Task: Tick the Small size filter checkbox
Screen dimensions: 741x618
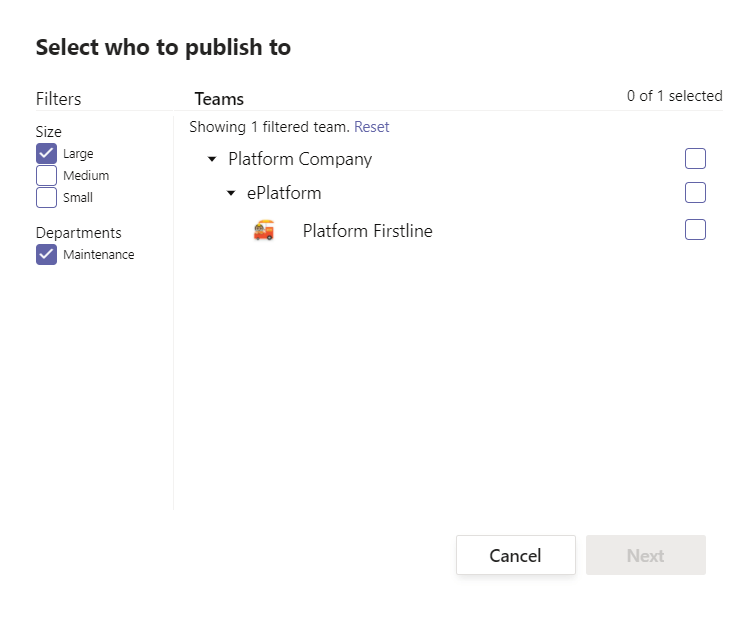Action: [46, 198]
